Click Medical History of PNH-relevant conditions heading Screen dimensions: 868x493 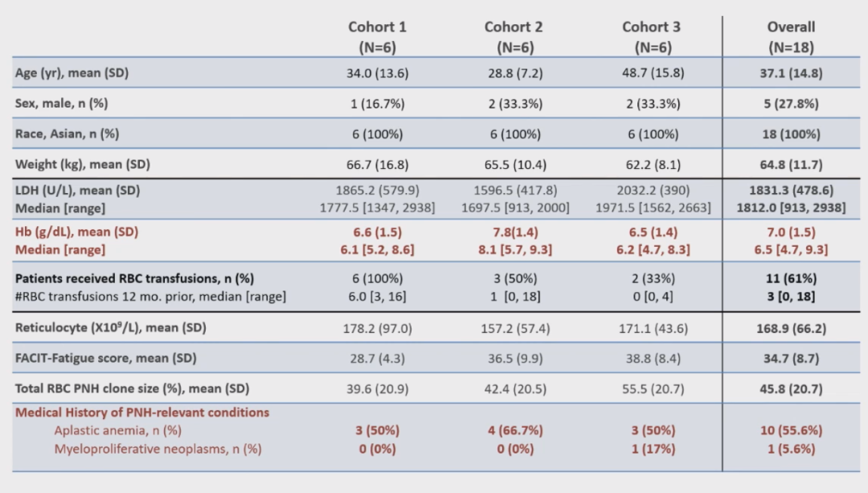[x=142, y=413]
